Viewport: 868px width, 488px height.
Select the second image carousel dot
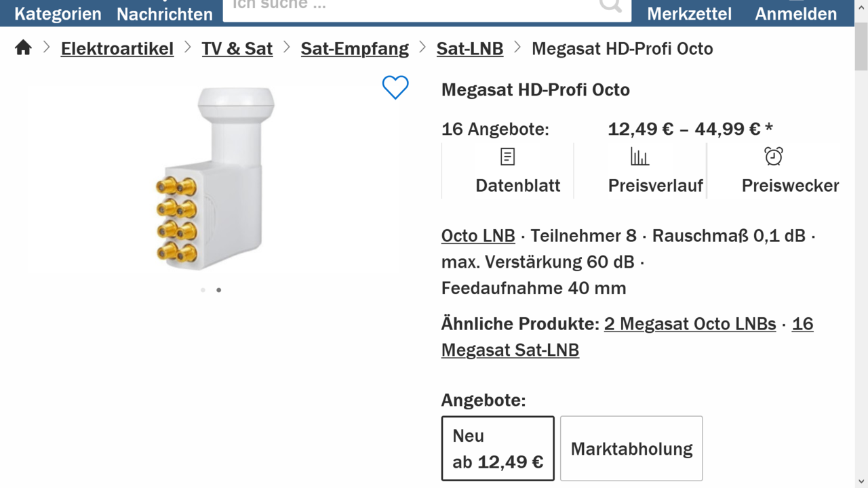[218, 289]
